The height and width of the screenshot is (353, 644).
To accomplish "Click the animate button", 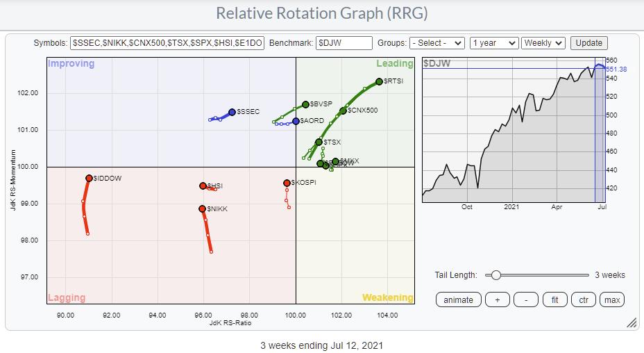I will coord(458,299).
